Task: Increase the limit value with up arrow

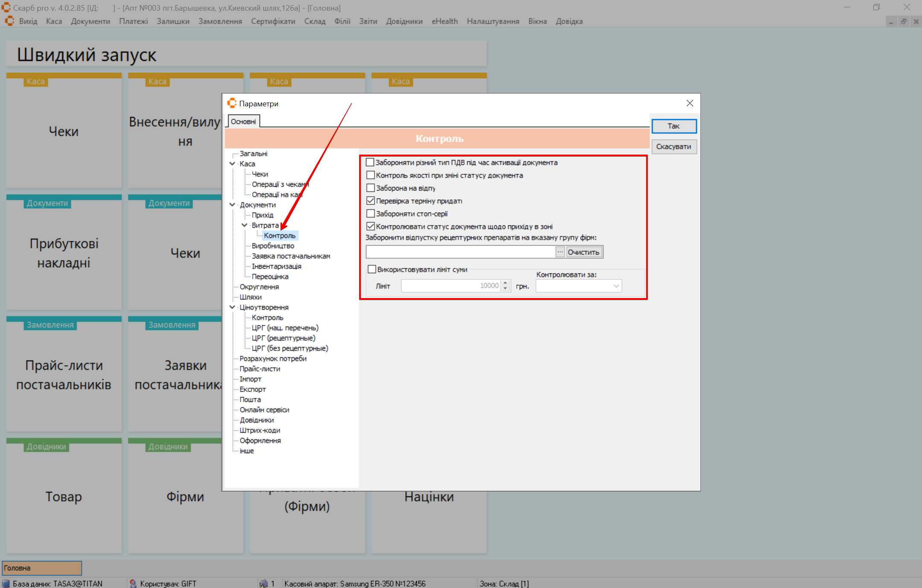Action: pos(505,283)
